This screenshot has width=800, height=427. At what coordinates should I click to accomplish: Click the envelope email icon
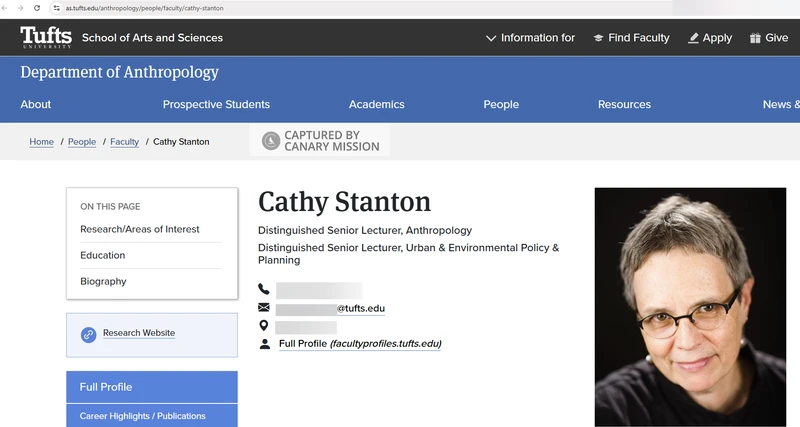coord(264,307)
